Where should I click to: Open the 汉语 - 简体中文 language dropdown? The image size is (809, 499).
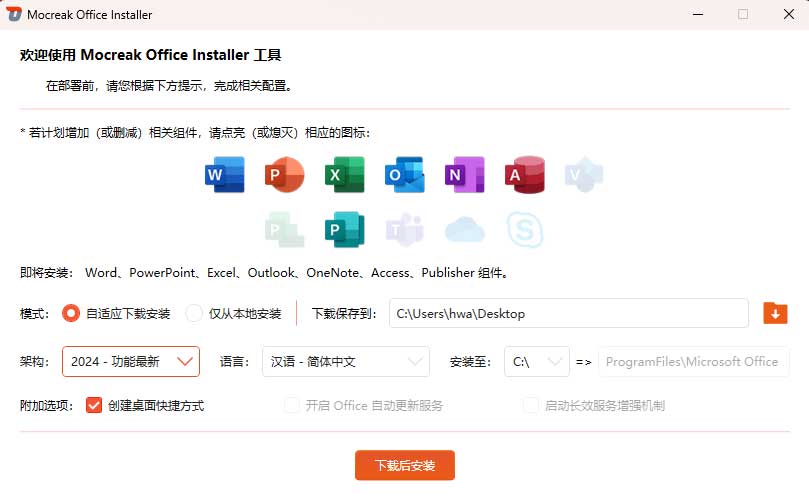point(346,361)
